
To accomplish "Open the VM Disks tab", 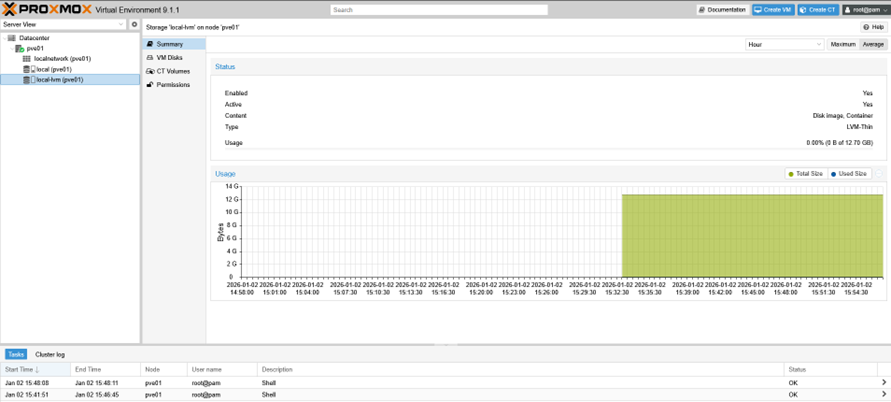I will pos(174,57).
